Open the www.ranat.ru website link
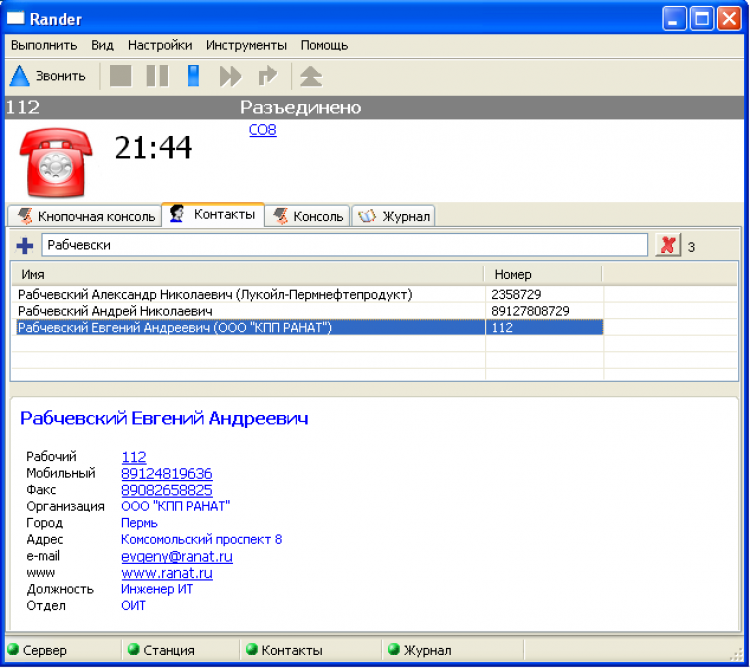Screen dimensions: 750x668 [x=167, y=573]
